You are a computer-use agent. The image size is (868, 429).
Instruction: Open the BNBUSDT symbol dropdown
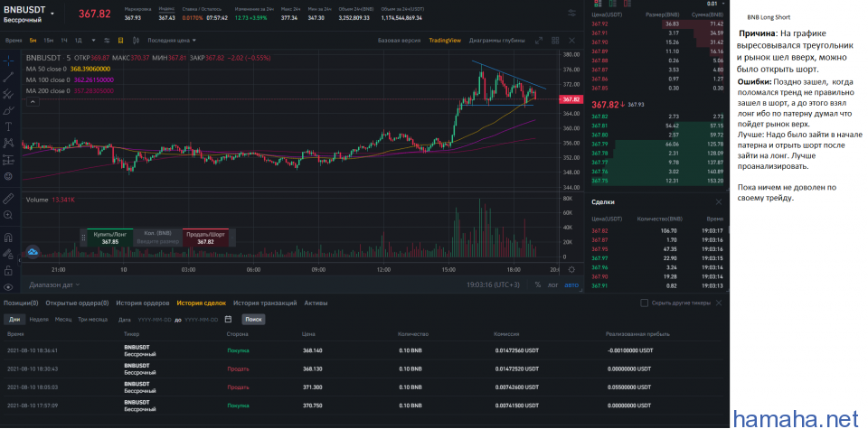pyautogui.click(x=52, y=13)
